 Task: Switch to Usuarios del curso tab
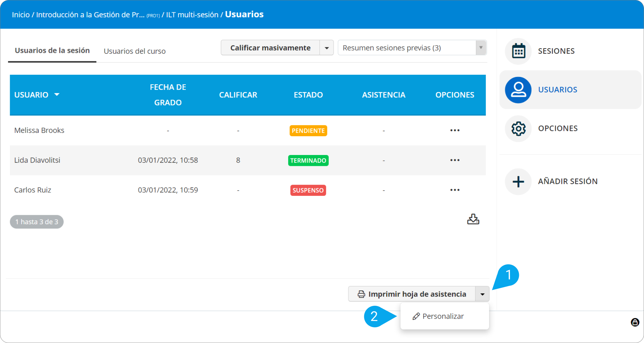(135, 51)
